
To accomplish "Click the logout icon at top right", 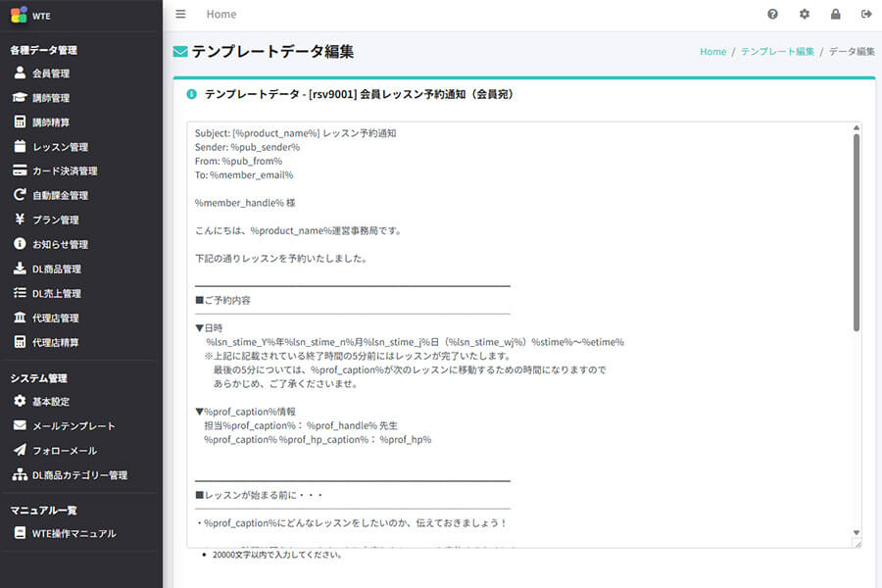I will 865,14.
